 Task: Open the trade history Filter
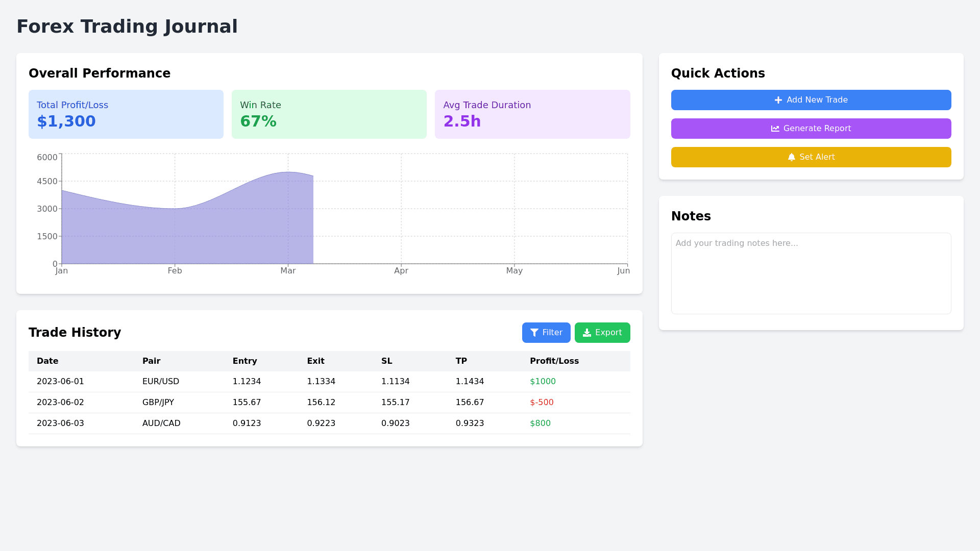pos(546,333)
